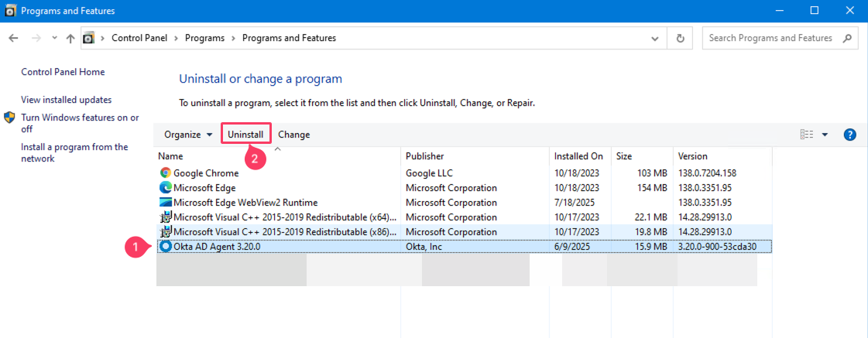
Task: Click Visual C++ (x86) installer icon
Action: pyautogui.click(x=166, y=231)
